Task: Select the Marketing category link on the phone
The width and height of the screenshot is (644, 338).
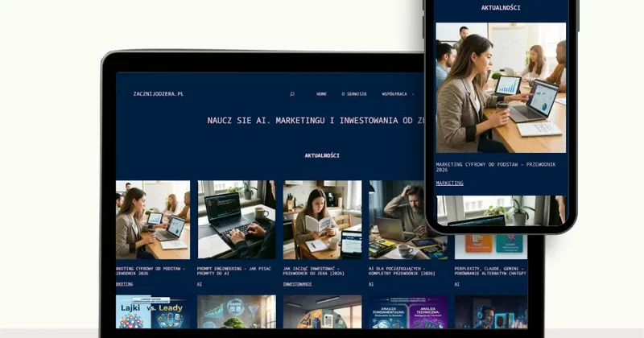Action: coord(449,183)
